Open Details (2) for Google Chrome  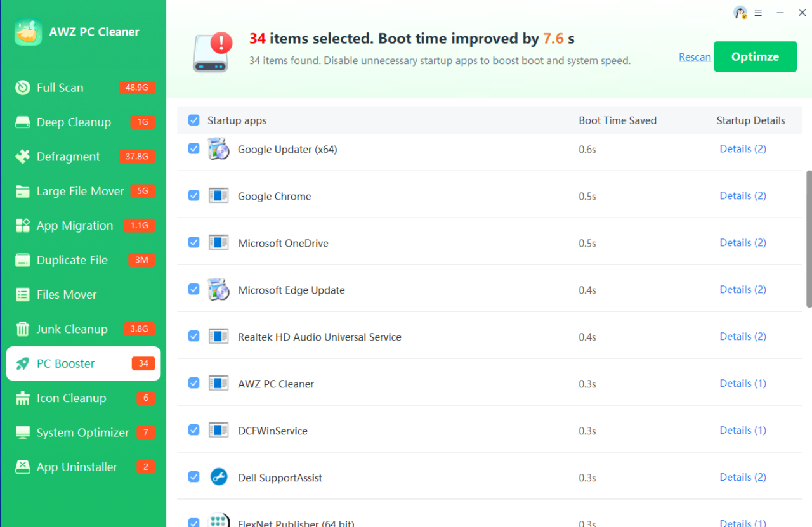(x=743, y=196)
